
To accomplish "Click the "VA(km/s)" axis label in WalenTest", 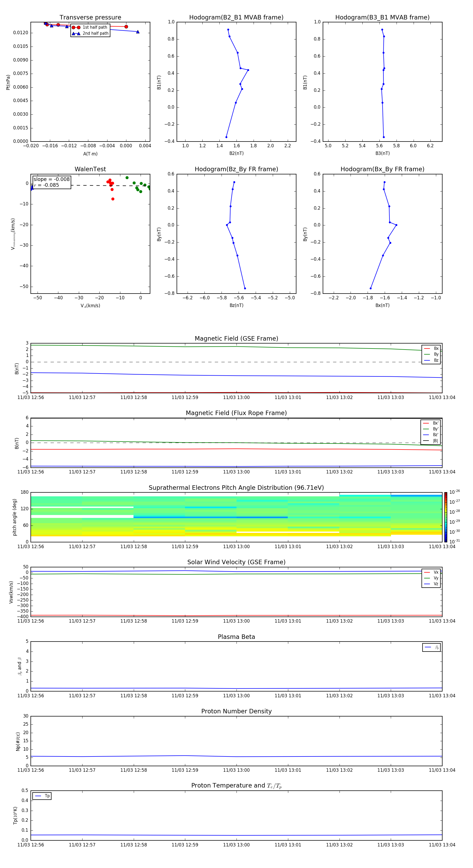I will (90, 306).
